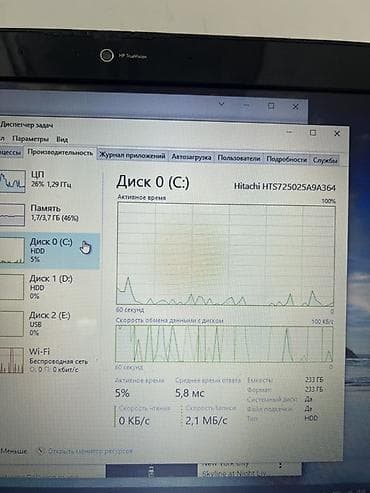Open the Вид menu
This screenshot has height=493, width=370.
pos(62,139)
